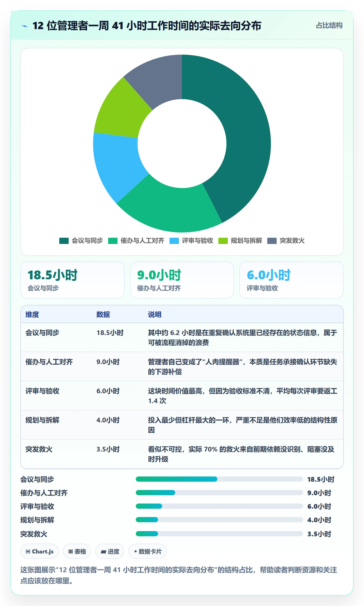
Task: Toggle the 规划与拆解 legend label
Action: (246, 241)
